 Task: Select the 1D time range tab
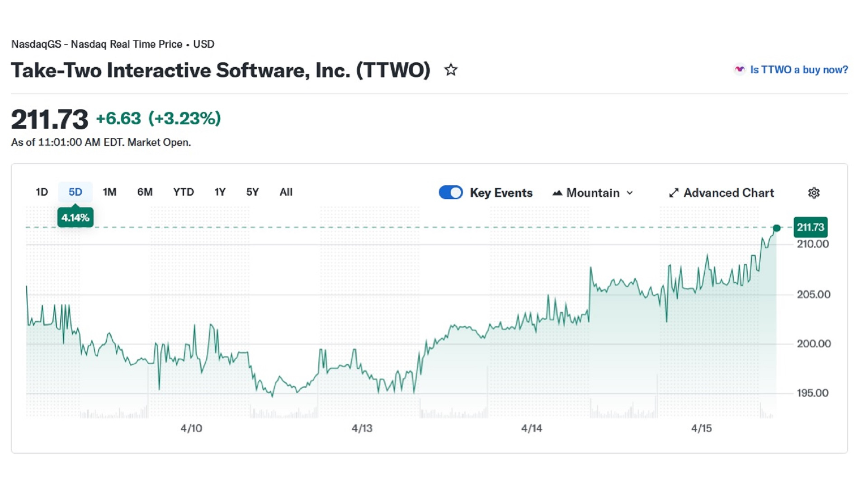[42, 192]
